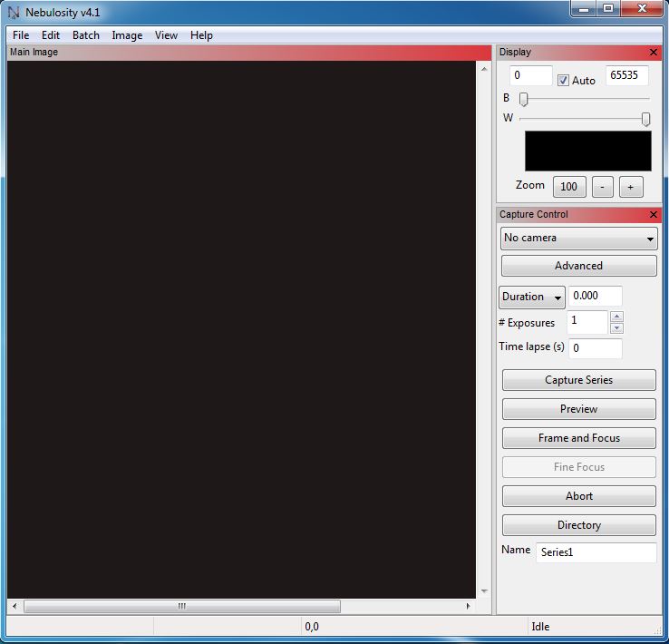Click the 0,0 coordinates in status bar

pos(312,627)
